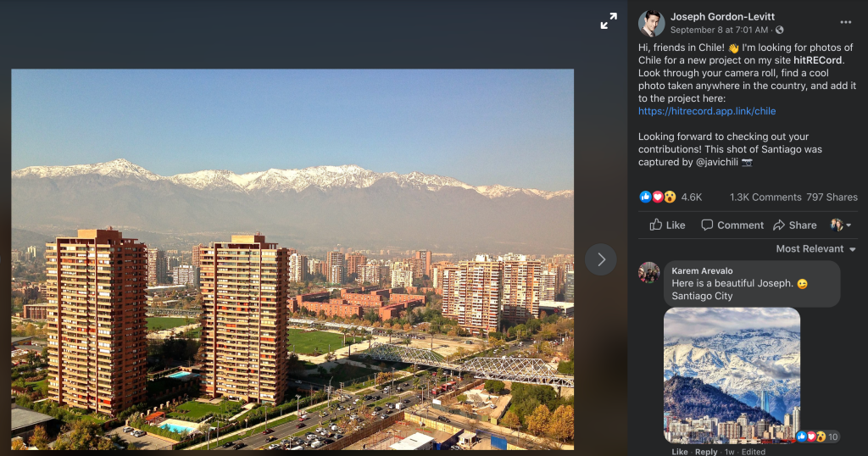Click the fullscreen expand arrows icon

(x=609, y=21)
